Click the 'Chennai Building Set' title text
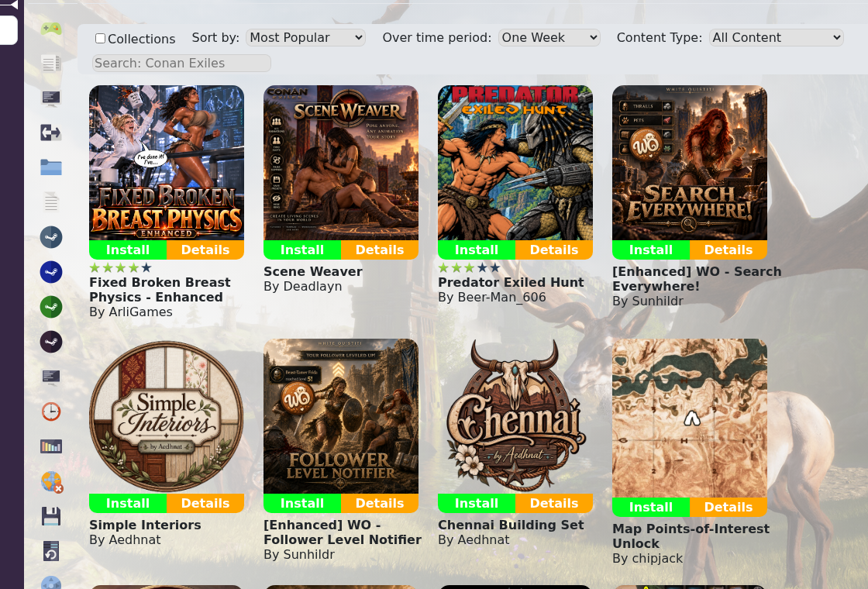This screenshot has height=589, width=868. [x=511, y=525]
